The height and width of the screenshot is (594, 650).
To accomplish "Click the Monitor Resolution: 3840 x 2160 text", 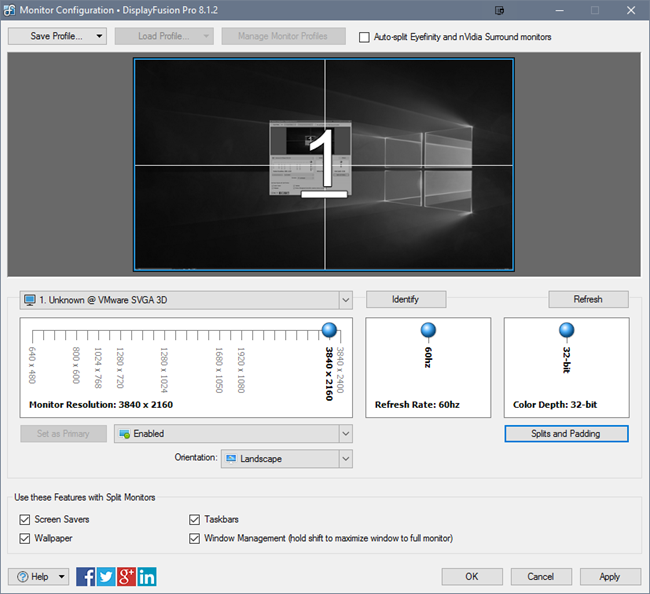I will [x=101, y=405].
